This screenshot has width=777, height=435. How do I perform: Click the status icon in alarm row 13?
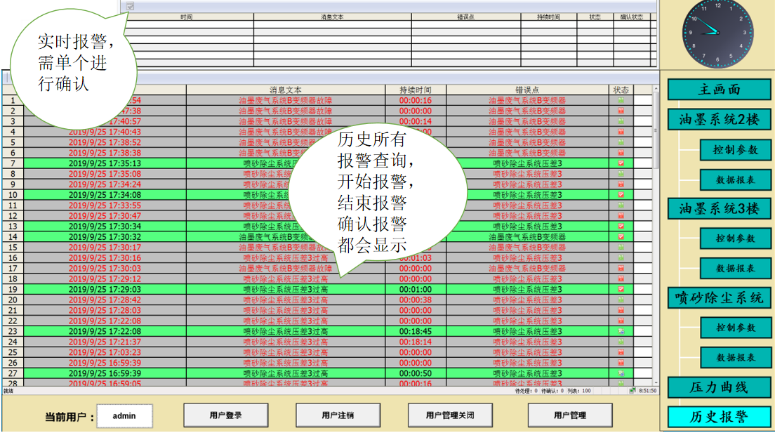[x=620, y=226]
